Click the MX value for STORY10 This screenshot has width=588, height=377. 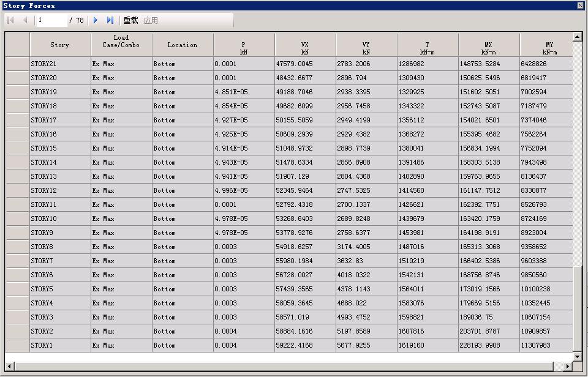point(488,218)
